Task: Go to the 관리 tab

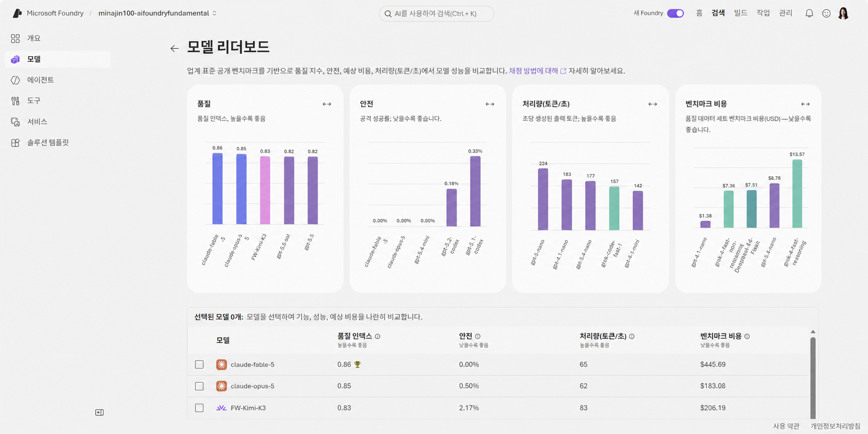Action: [785, 13]
